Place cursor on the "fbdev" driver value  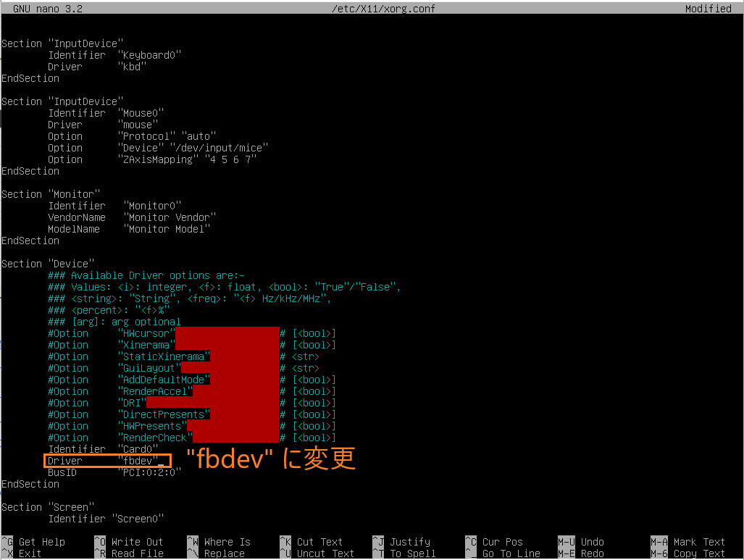tap(138, 461)
